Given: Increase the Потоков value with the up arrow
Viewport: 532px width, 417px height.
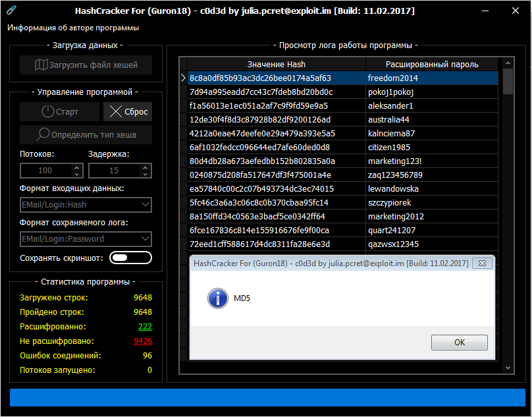Looking at the screenshot, I should click(x=77, y=167).
